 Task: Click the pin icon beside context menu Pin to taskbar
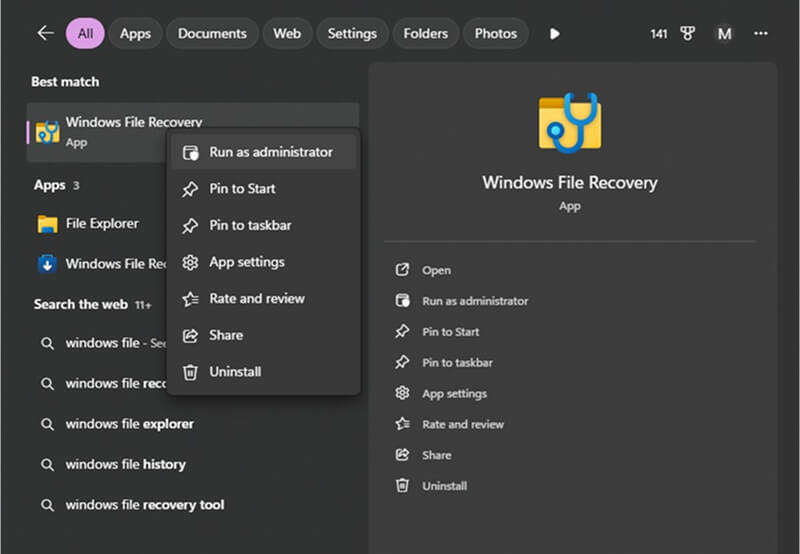tap(190, 225)
